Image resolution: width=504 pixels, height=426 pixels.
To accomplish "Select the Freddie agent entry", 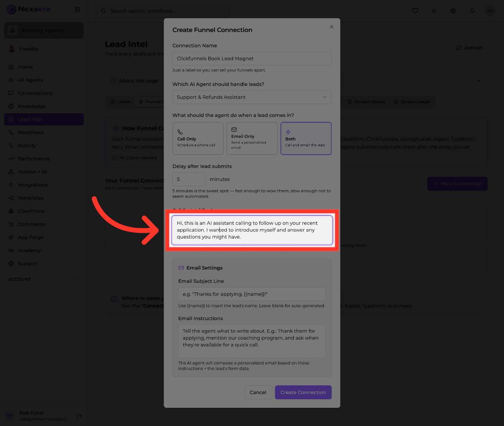I will pyautogui.click(x=44, y=49).
